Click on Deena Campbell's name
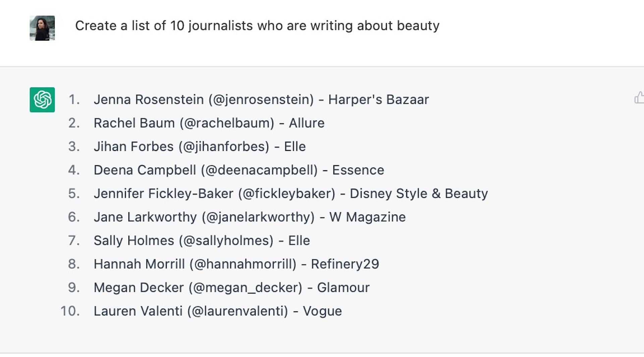Viewport: 644px width, 357px height. [x=145, y=170]
